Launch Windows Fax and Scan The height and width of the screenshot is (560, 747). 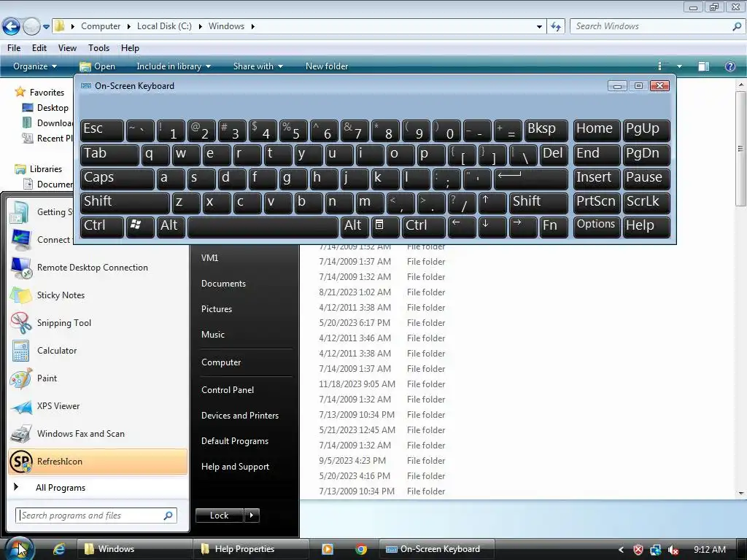coord(98,433)
